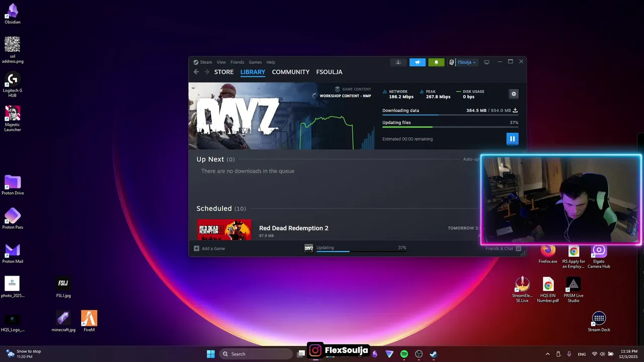Click the WORKSHOP CONTENT - NMP label
This screenshot has width=644, height=362.
click(345, 96)
